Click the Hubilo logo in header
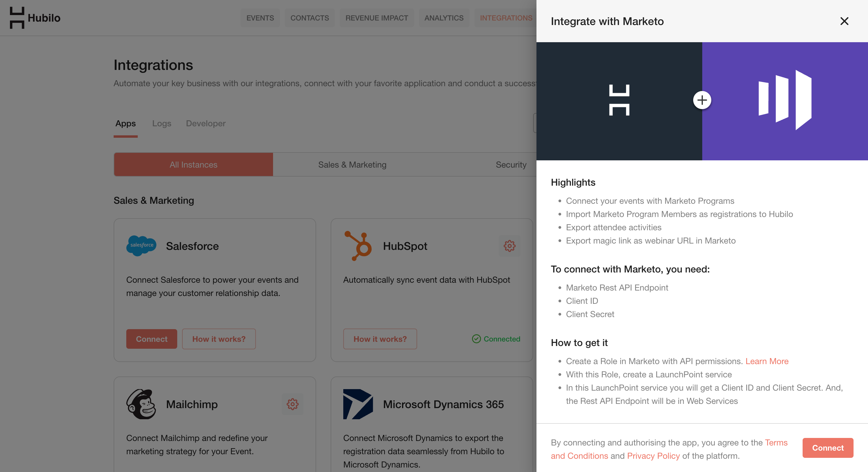The image size is (868, 472). tap(35, 18)
